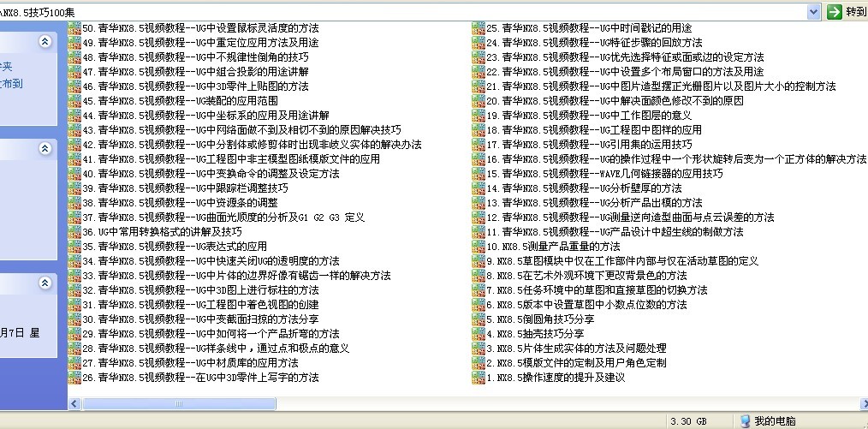Select file name 12 测量逆向造型曲面与点云误差
868x429 pixels.
(631, 217)
